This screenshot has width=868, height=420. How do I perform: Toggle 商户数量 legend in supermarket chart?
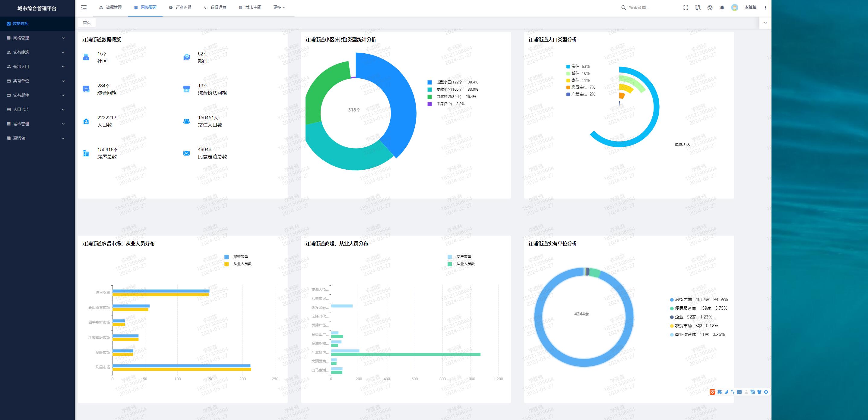[459, 257]
